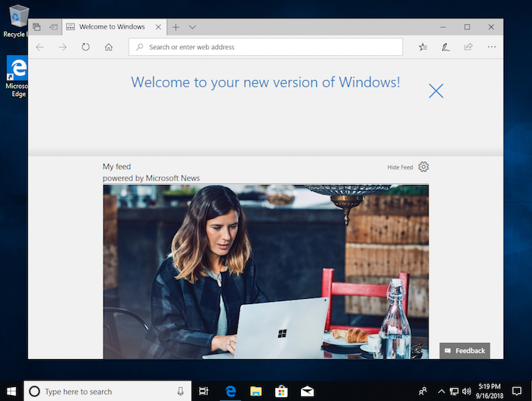532x401 pixels.
Task: Open the Settings and more ellipsis menu
Action: pyautogui.click(x=491, y=47)
